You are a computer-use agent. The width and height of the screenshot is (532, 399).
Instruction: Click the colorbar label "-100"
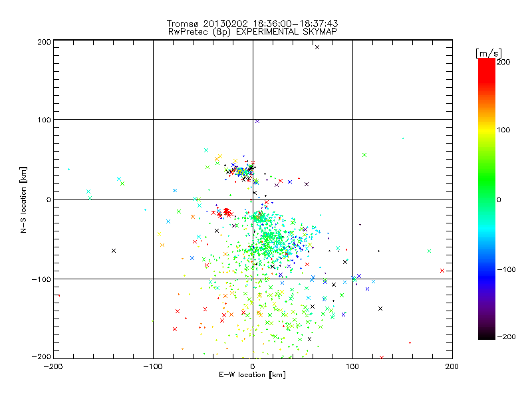[506, 269]
